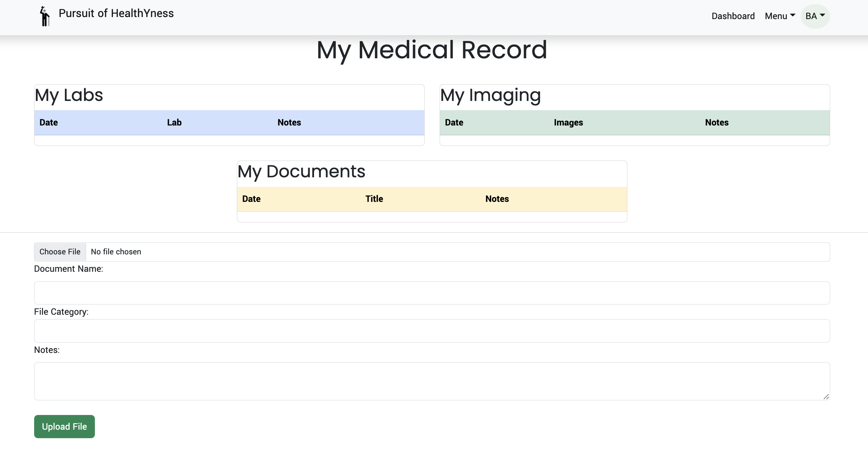Open the BA user profile dropdown
Viewport: 868px width, 460px height.
[815, 16]
